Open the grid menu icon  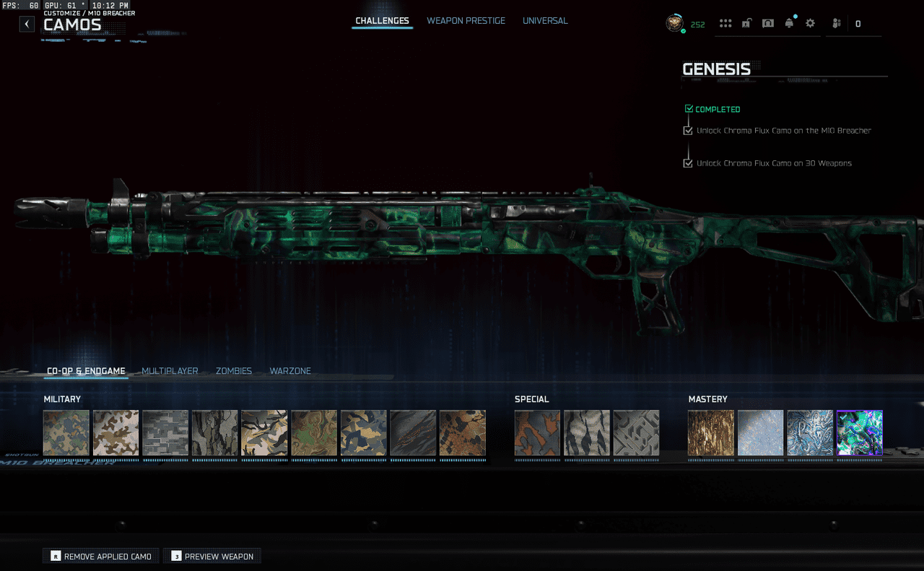click(725, 23)
